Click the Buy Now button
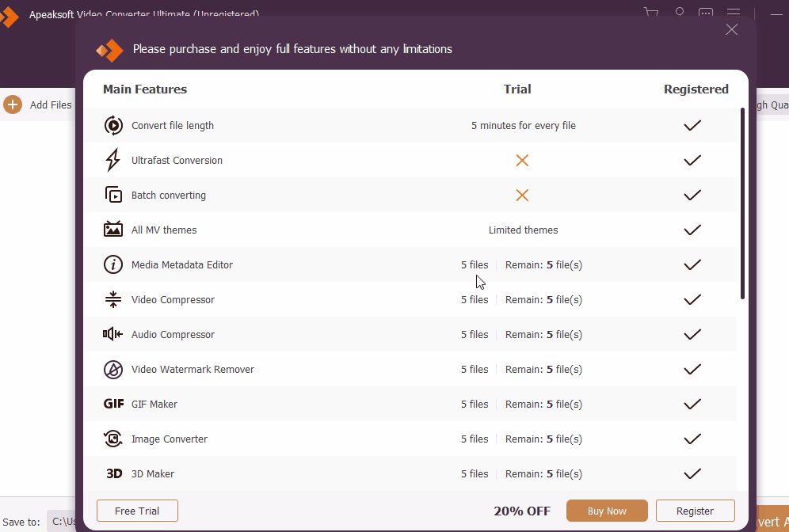This screenshot has height=532, width=789. [x=607, y=511]
